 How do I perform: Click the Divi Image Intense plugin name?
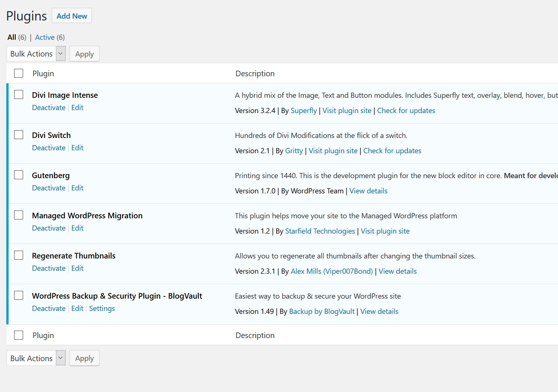65,95
